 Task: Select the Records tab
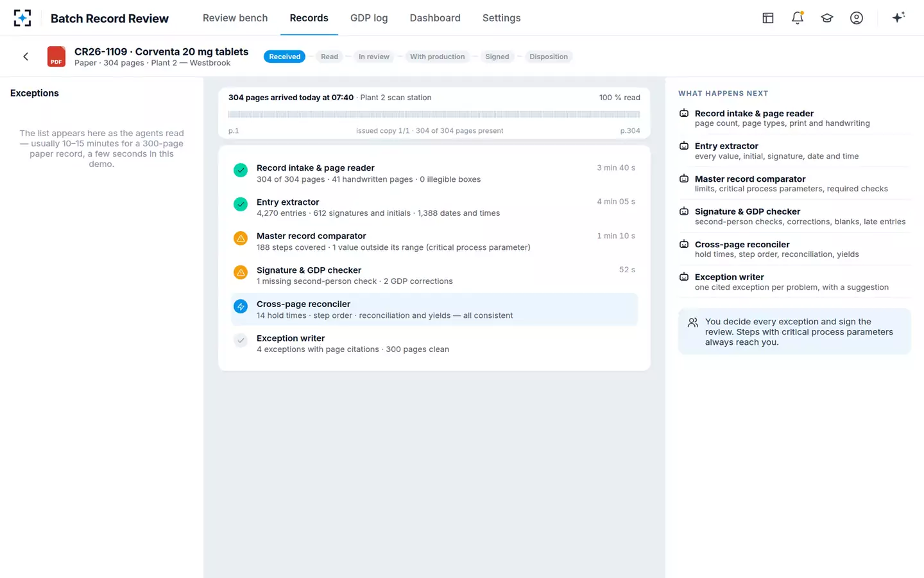pos(309,18)
